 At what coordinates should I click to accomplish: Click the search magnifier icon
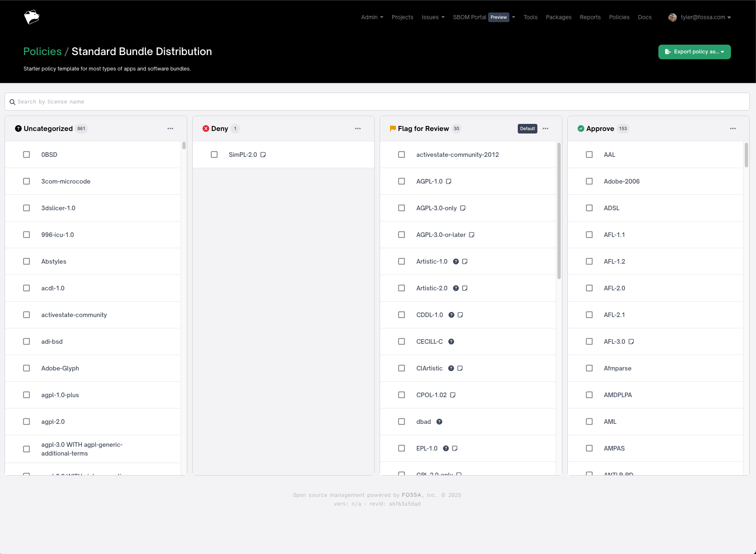click(x=13, y=101)
